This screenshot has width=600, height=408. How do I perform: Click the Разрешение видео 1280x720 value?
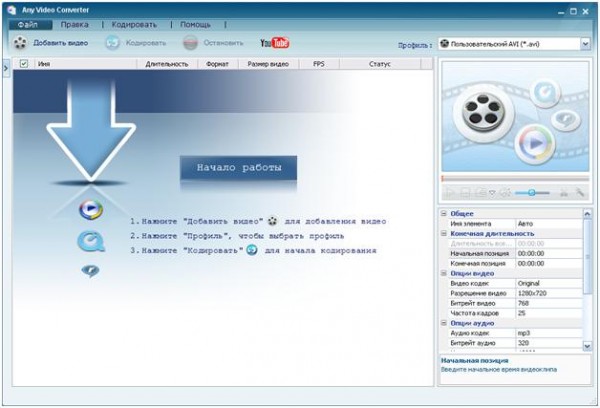549,293
